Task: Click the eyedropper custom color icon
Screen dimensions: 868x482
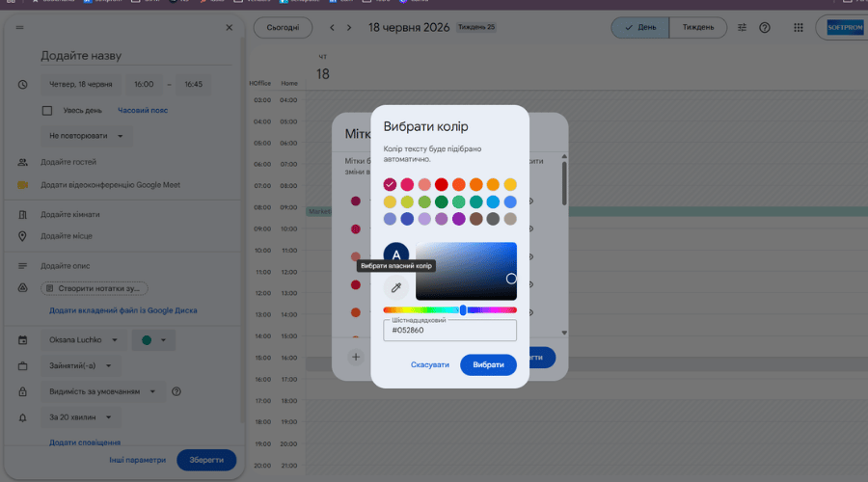Action: (395, 287)
